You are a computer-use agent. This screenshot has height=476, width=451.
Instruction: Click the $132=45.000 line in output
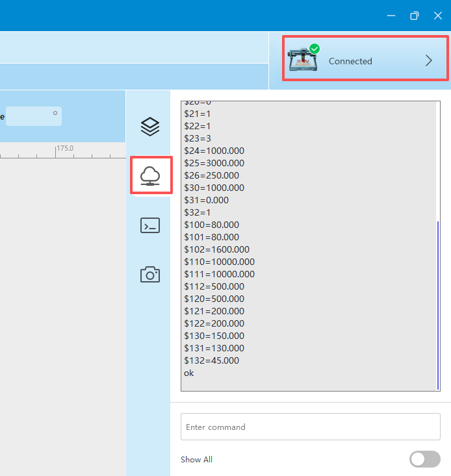click(211, 360)
